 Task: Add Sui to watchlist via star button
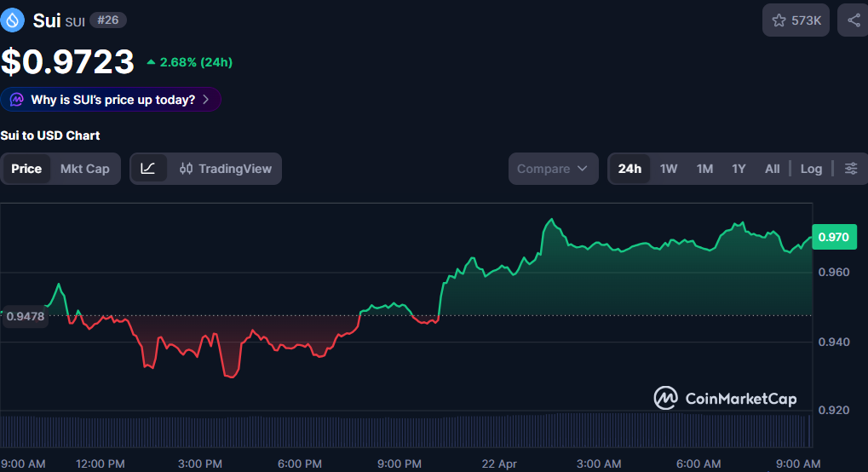pos(796,20)
